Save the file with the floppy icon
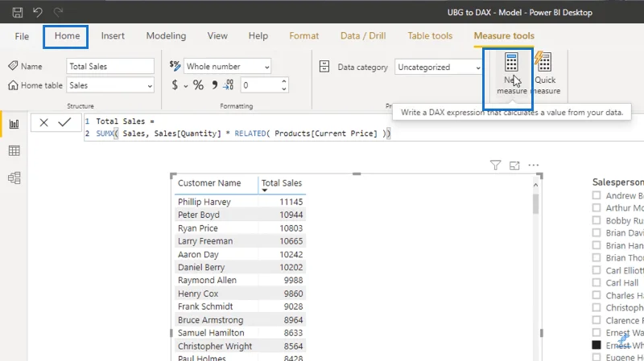Screen dimensions: 644x361 (17, 12)
